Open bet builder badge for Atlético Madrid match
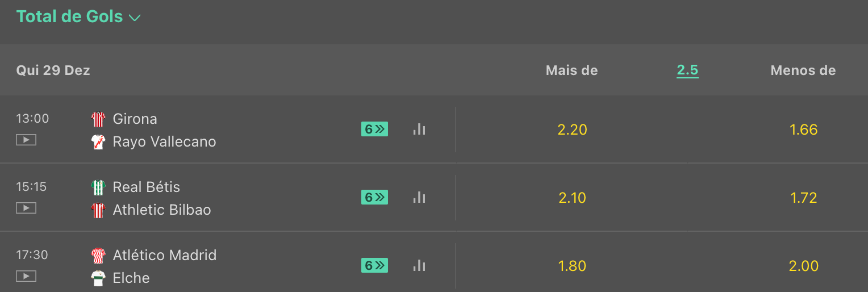This screenshot has width=868, height=292. 374,265
